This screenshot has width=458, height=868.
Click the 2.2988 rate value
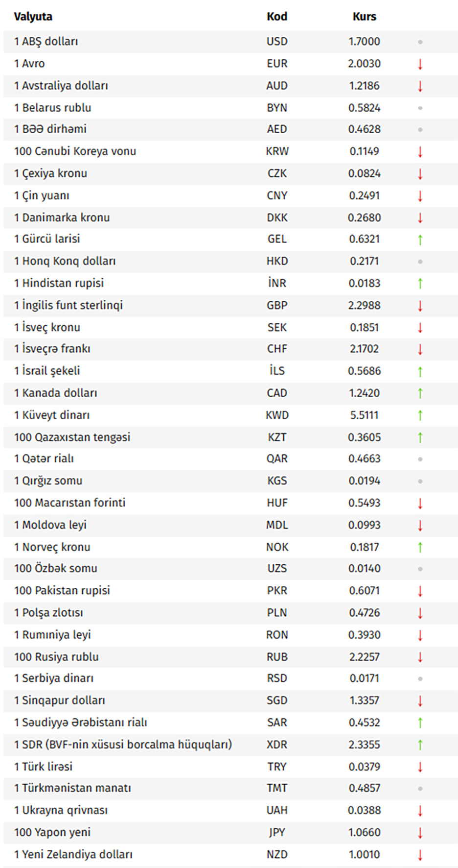click(x=365, y=305)
